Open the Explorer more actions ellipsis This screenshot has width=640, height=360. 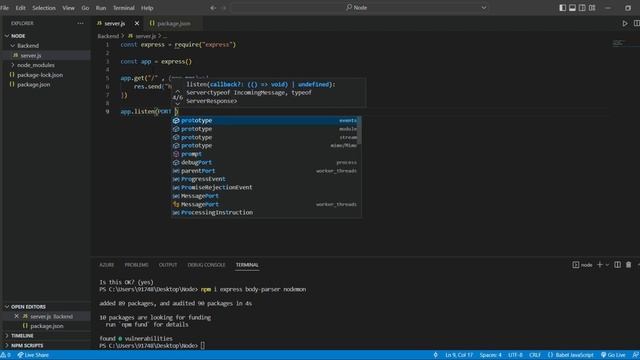coord(80,23)
